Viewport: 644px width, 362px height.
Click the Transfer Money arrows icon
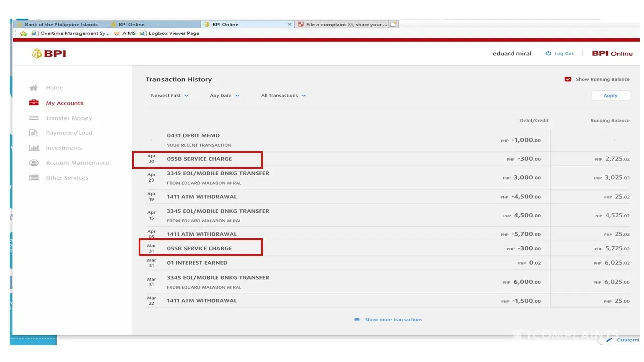[34, 118]
